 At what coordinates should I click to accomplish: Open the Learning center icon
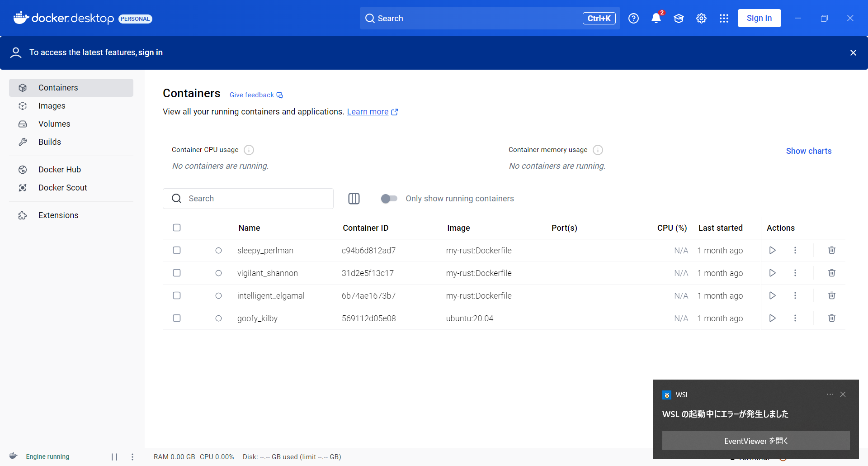pyautogui.click(x=679, y=18)
